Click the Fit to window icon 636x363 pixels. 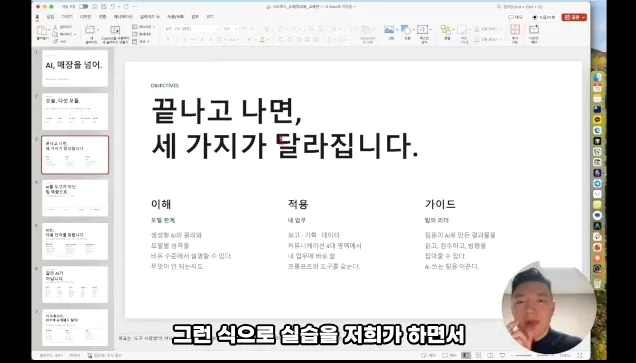pos(580,355)
